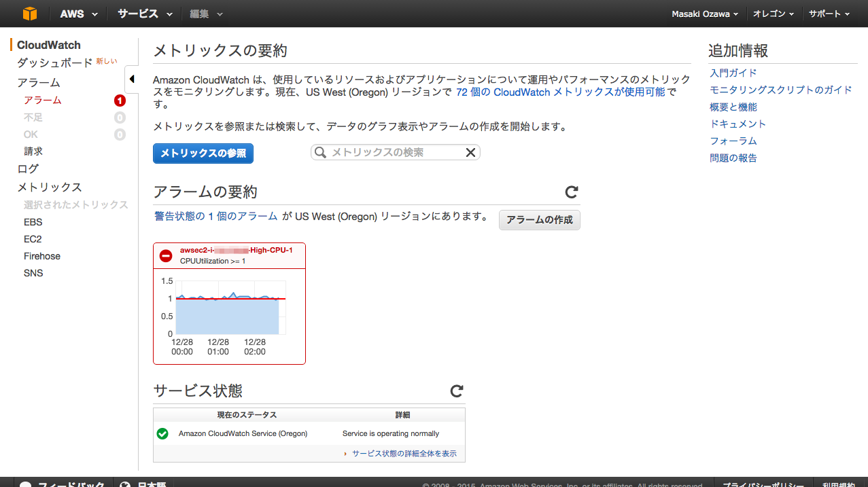
Task: Click 警告状態の 1 個のアラーム link
Action: pos(216,216)
